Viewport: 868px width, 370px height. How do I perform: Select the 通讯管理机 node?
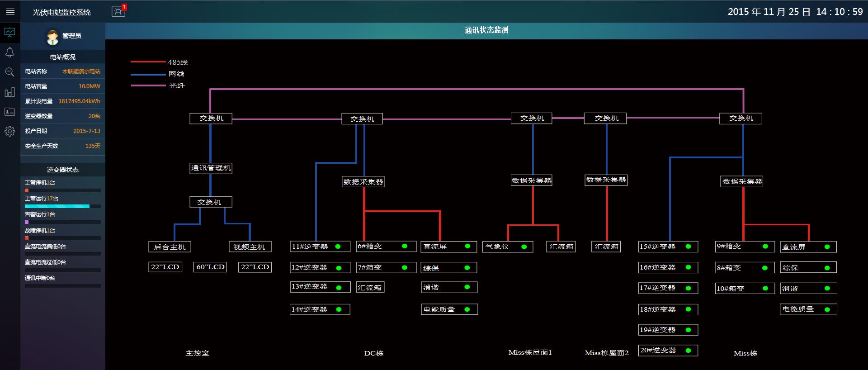[x=211, y=168]
